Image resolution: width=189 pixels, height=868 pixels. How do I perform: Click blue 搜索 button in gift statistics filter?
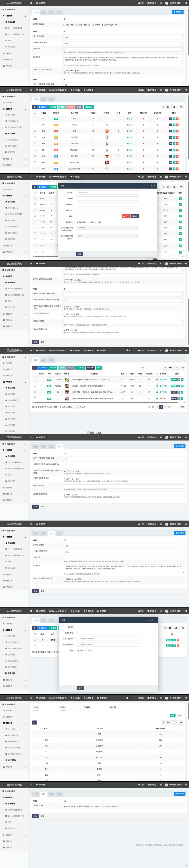coord(172,715)
